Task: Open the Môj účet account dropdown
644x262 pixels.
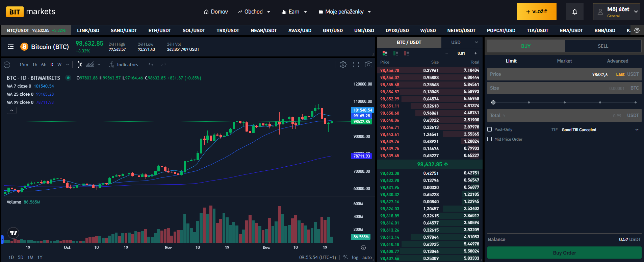Action: [616, 12]
